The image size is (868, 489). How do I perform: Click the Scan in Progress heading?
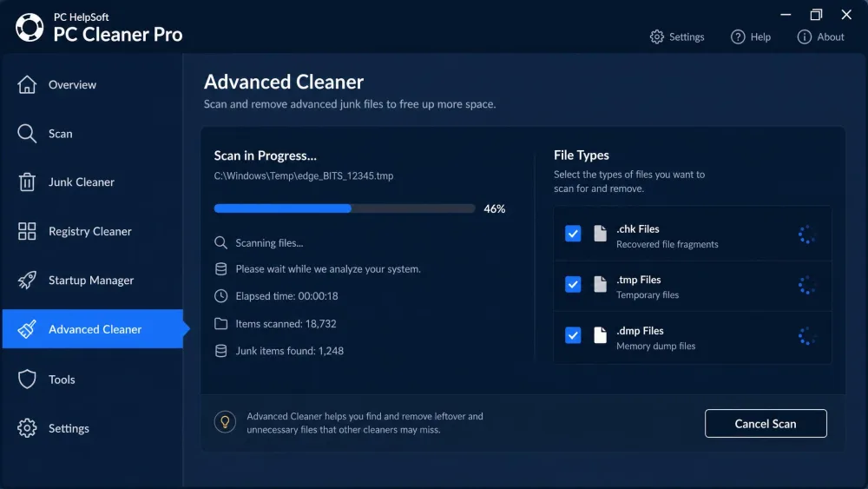pyautogui.click(x=265, y=155)
